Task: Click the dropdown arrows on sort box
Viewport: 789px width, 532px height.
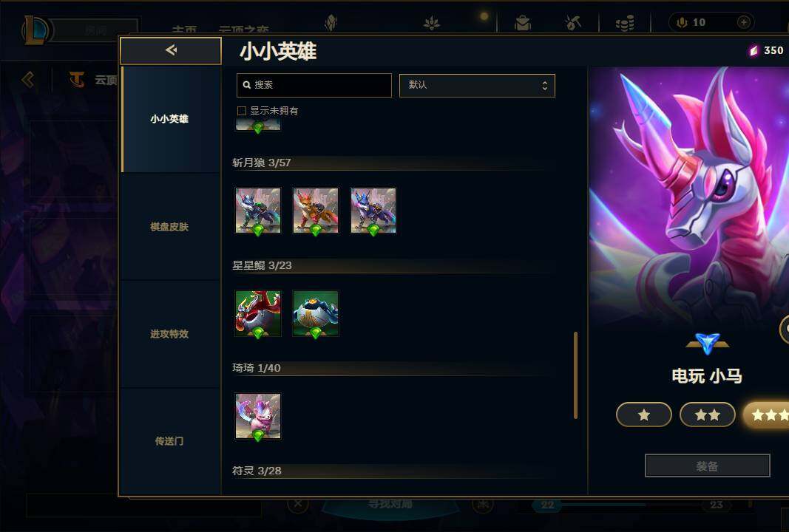Action: coord(544,86)
